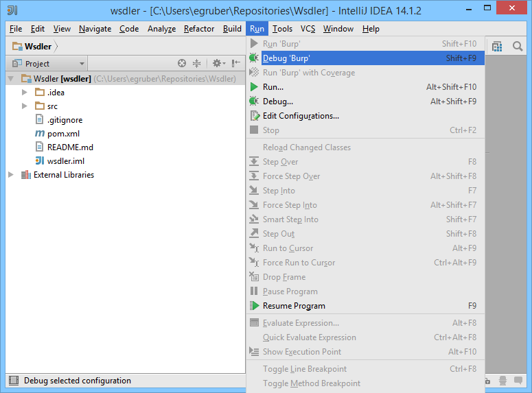Click the Wsdler breadcrumb in navigation bar
532x393 pixels.
pos(38,46)
